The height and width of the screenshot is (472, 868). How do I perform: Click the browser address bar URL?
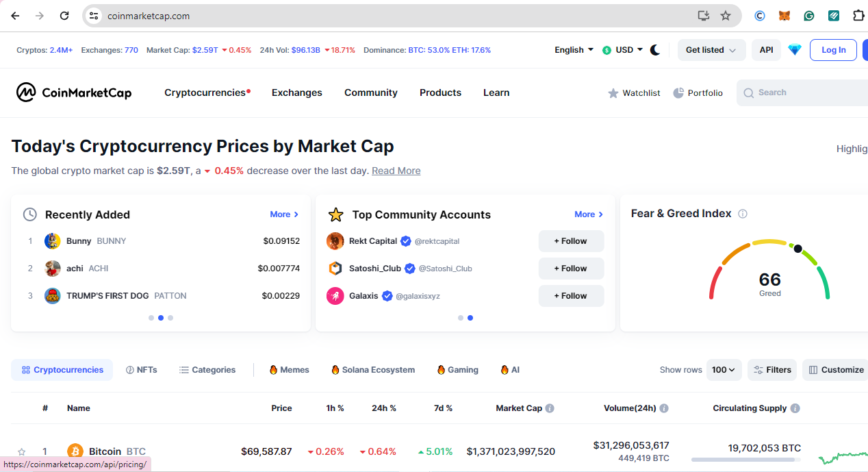[149, 16]
